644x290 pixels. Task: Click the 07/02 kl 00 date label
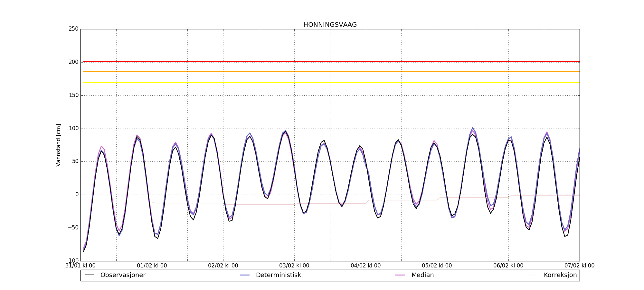(579, 266)
